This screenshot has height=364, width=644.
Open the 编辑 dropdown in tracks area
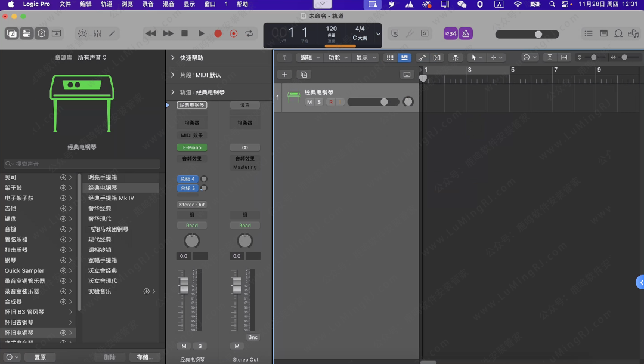[309, 58]
